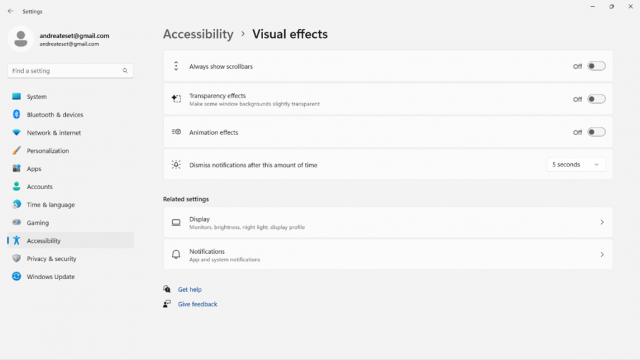640x360 pixels.
Task: Click the Personalization paintbrush icon
Action: pyautogui.click(x=16, y=151)
